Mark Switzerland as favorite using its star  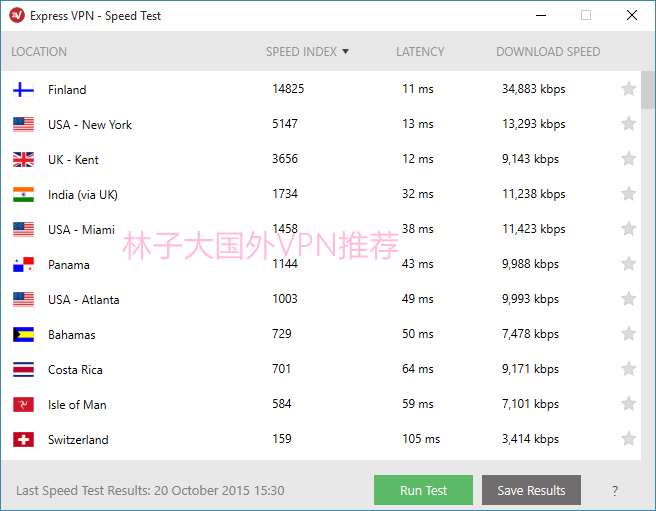(x=628, y=439)
